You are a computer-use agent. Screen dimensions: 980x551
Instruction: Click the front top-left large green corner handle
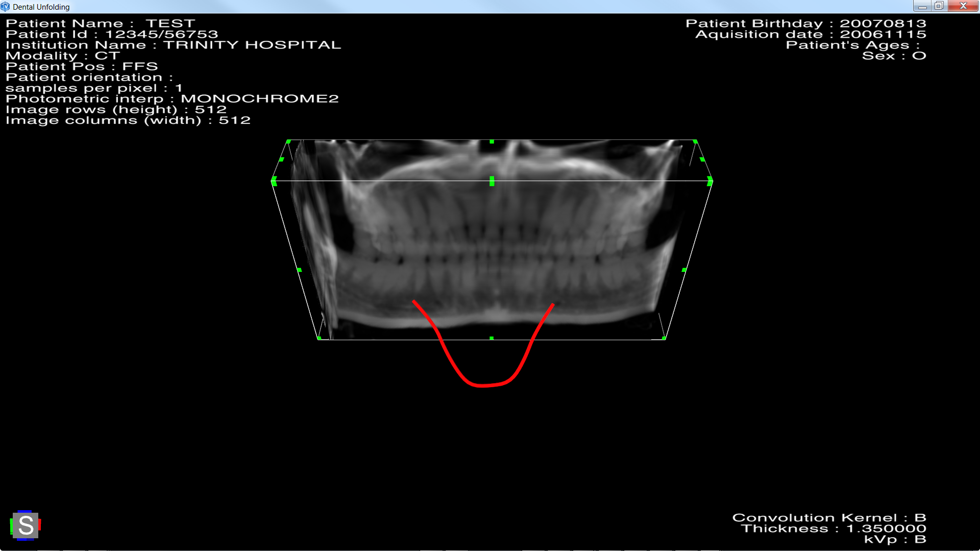tap(274, 181)
